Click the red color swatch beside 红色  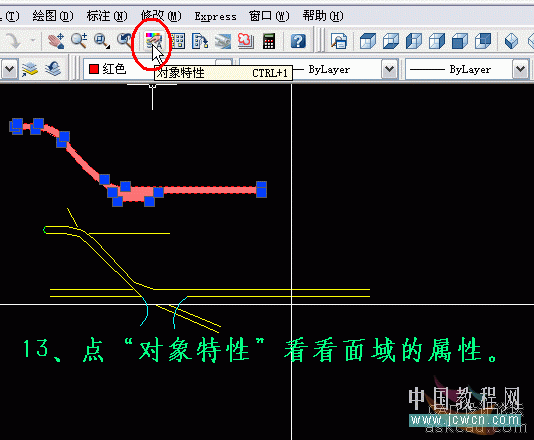(x=94, y=69)
